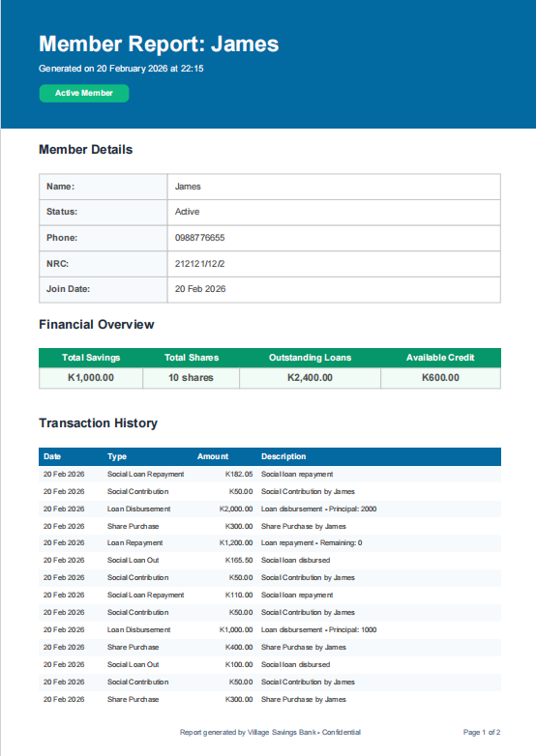The height and width of the screenshot is (756, 536).
Task: Click the Loan Repayment type cell
Action: [x=135, y=543]
